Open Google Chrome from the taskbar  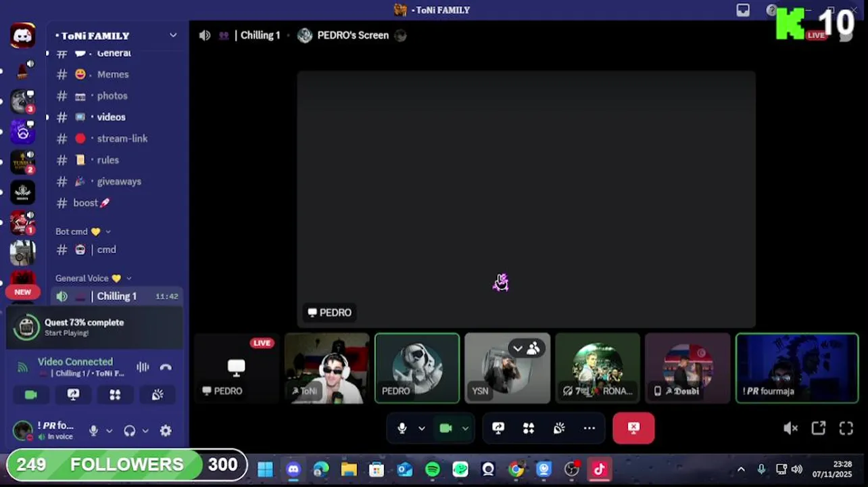click(516, 469)
